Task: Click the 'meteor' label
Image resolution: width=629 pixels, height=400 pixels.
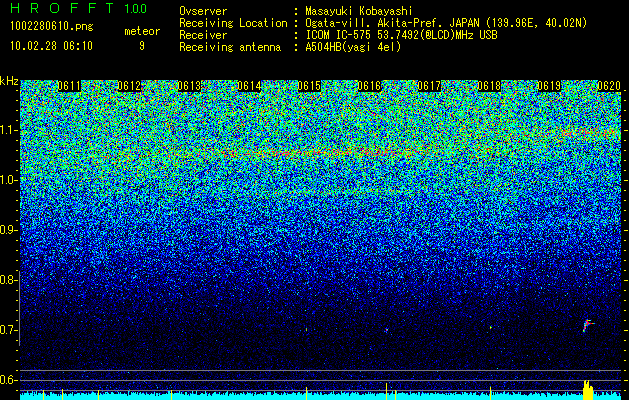Action: tap(142, 31)
